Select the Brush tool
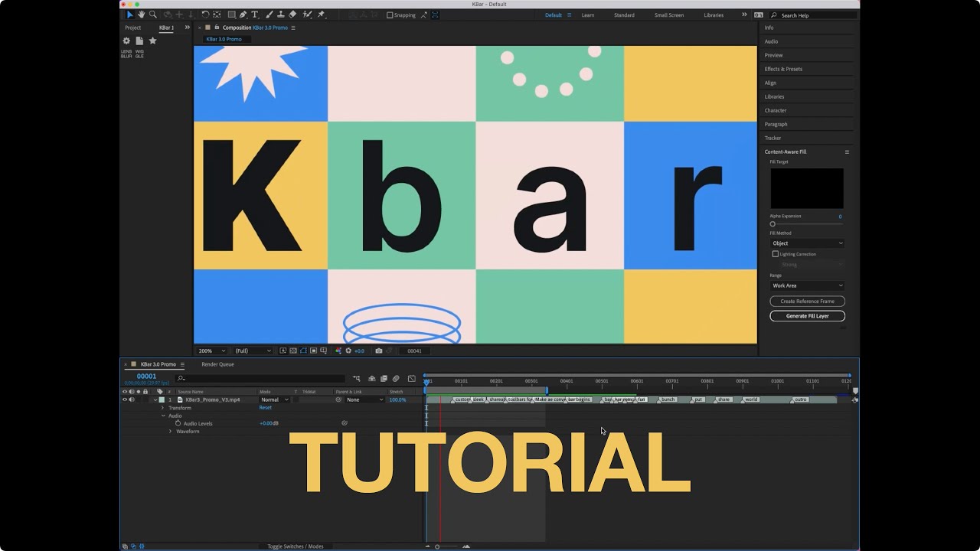Viewport: 980px width, 551px height. pos(269,15)
